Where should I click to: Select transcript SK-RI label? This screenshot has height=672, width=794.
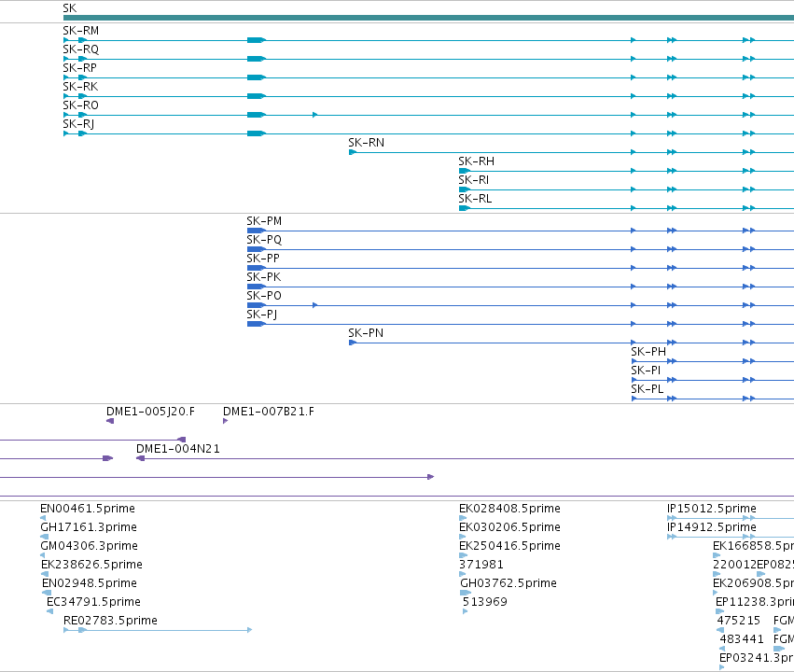(473, 181)
